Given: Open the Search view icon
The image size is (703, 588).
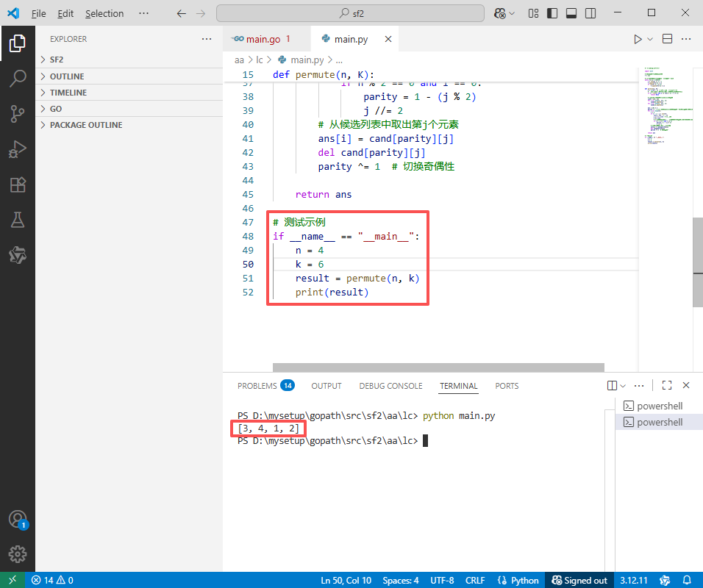Looking at the screenshot, I should point(18,78).
